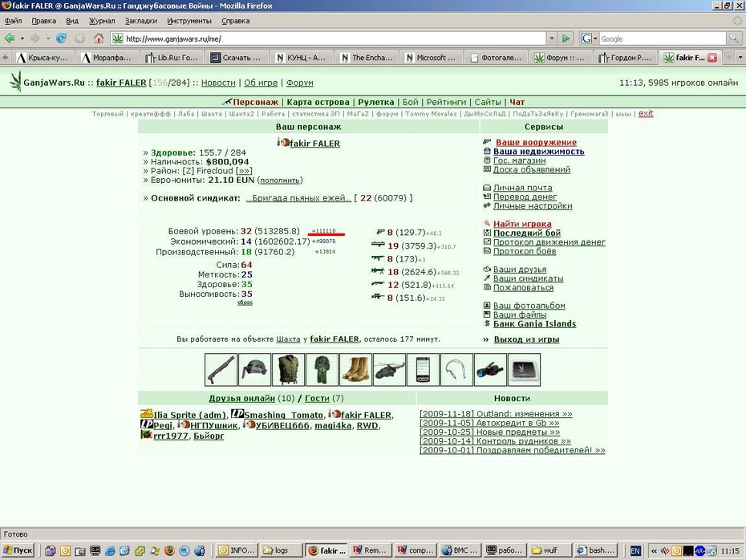Open friend Ilia Sprite (adm) profile
The width and height of the screenshot is (746, 560).
pyautogui.click(x=190, y=415)
